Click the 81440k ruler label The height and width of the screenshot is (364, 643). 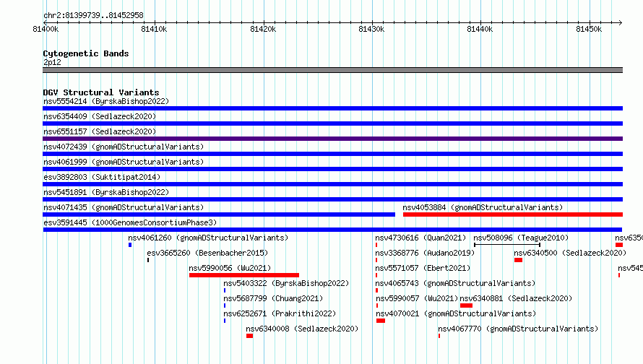pyautogui.click(x=480, y=29)
